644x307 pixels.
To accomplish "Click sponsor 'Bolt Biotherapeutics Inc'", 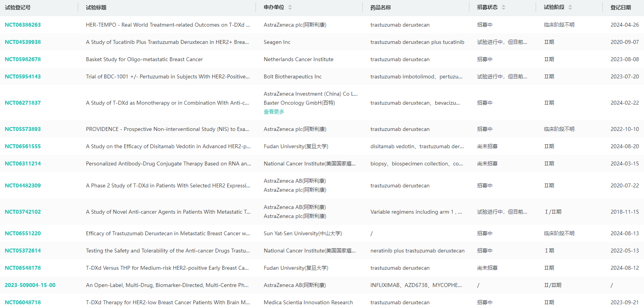I will click(293, 76).
